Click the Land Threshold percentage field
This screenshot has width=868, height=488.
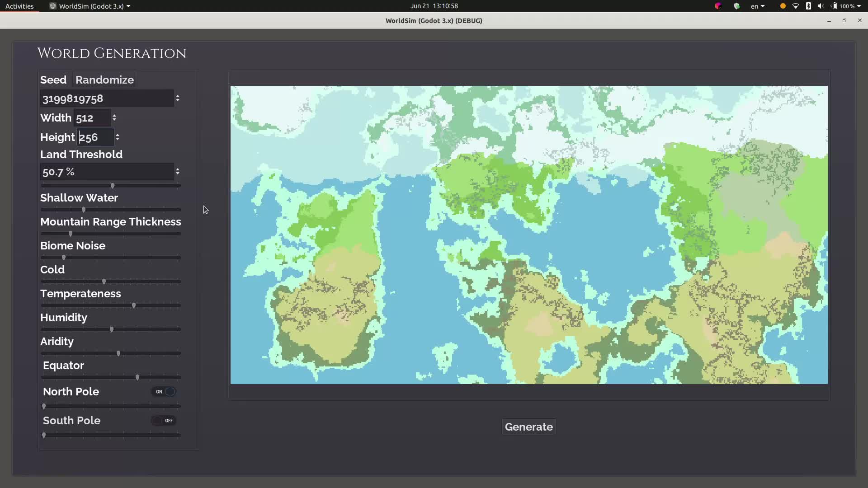point(107,172)
